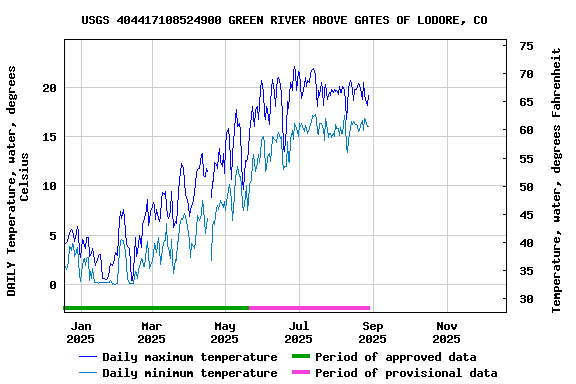576x384 pixels.
Task: Click the 'Jan 2025' x-axis label
Action: [x=80, y=332]
